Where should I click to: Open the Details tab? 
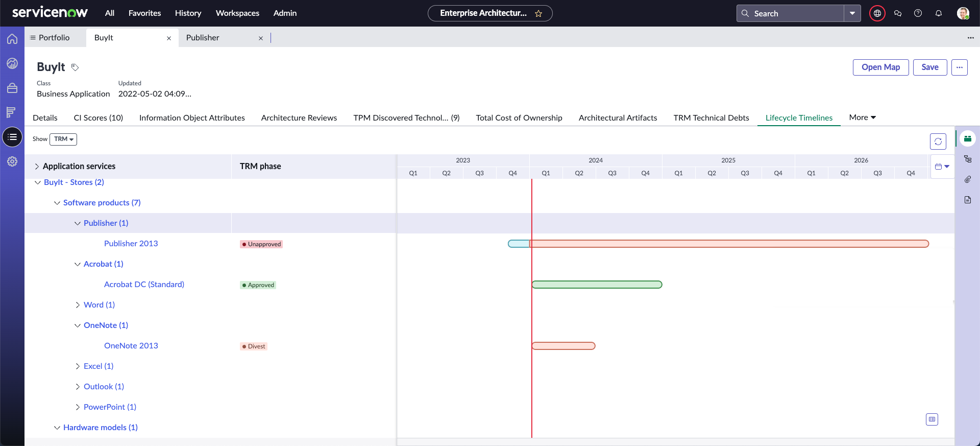[x=45, y=118]
